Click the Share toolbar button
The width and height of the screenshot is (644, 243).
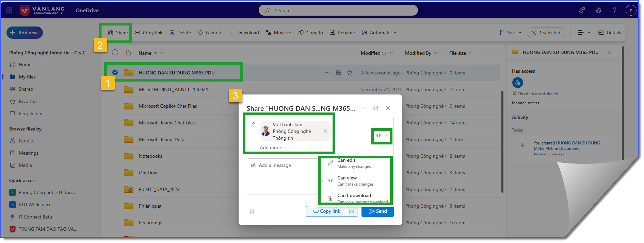tap(118, 33)
